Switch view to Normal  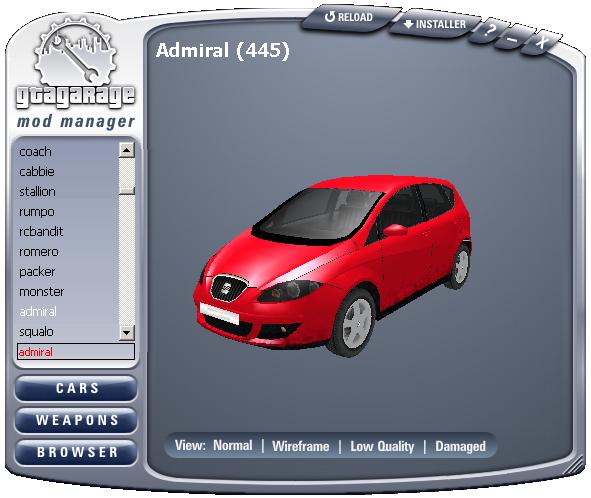pyautogui.click(x=233, y=446)
